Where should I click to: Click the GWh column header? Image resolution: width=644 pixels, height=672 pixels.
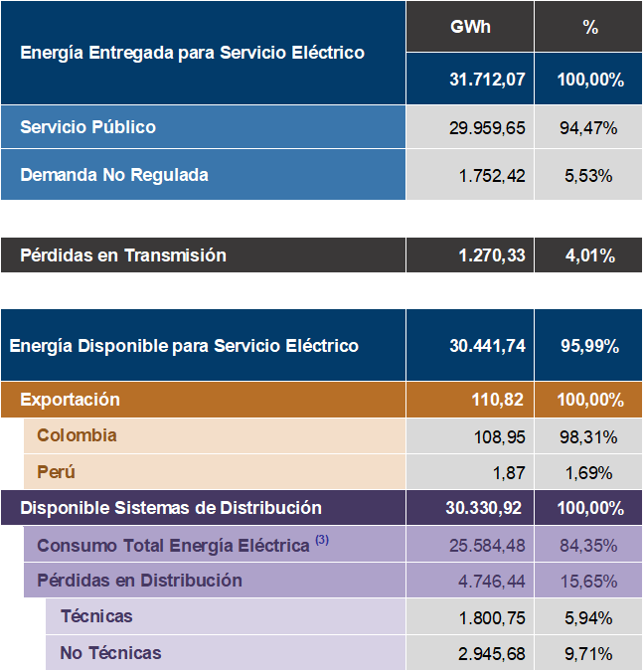click(469, 27)
